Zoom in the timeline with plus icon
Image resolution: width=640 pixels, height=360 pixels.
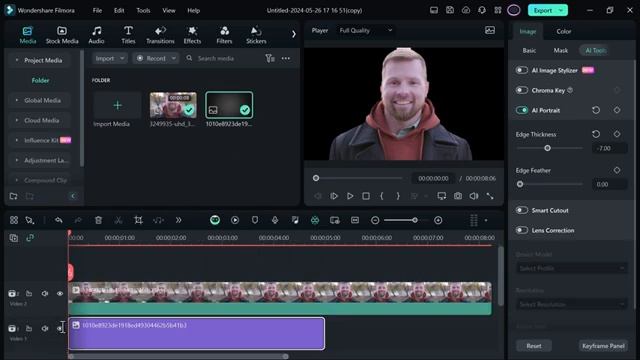coord(438,220)
